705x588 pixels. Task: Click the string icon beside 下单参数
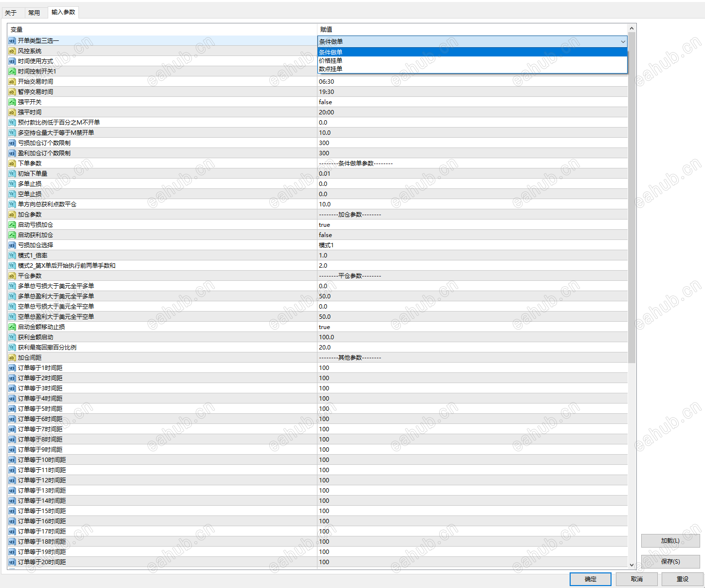12,164
